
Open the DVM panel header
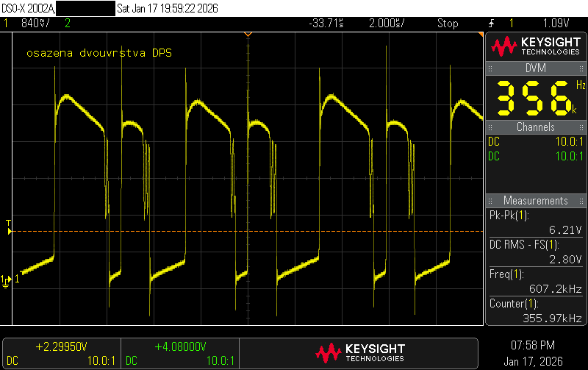tap(535, 68)
